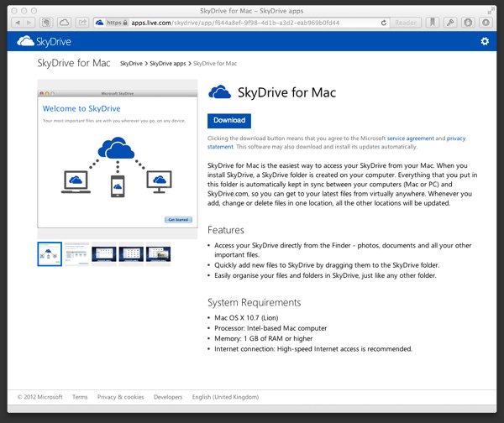Click the SkyDrive cloud icon beside the app title

(x=219, y=92)
